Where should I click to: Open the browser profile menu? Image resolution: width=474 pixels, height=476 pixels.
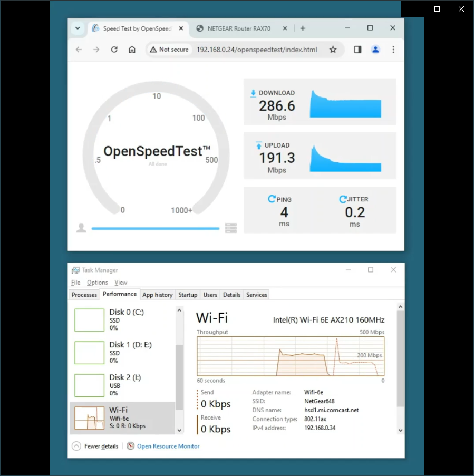tap(375, 50)
